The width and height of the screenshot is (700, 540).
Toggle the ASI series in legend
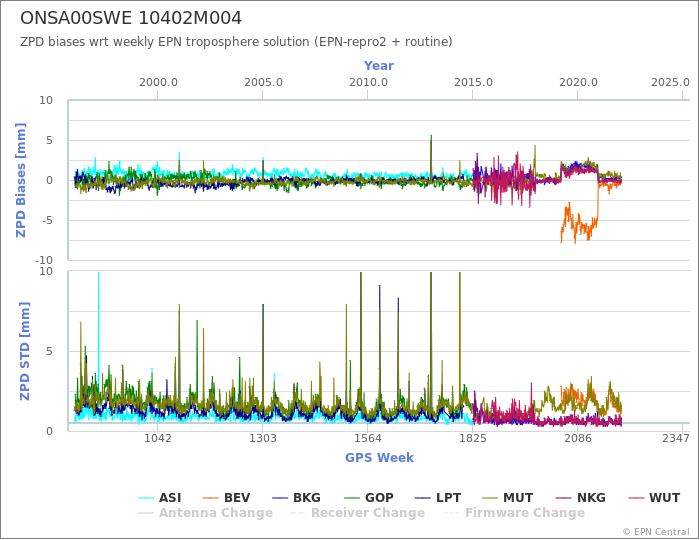click(x=159, y=498)
